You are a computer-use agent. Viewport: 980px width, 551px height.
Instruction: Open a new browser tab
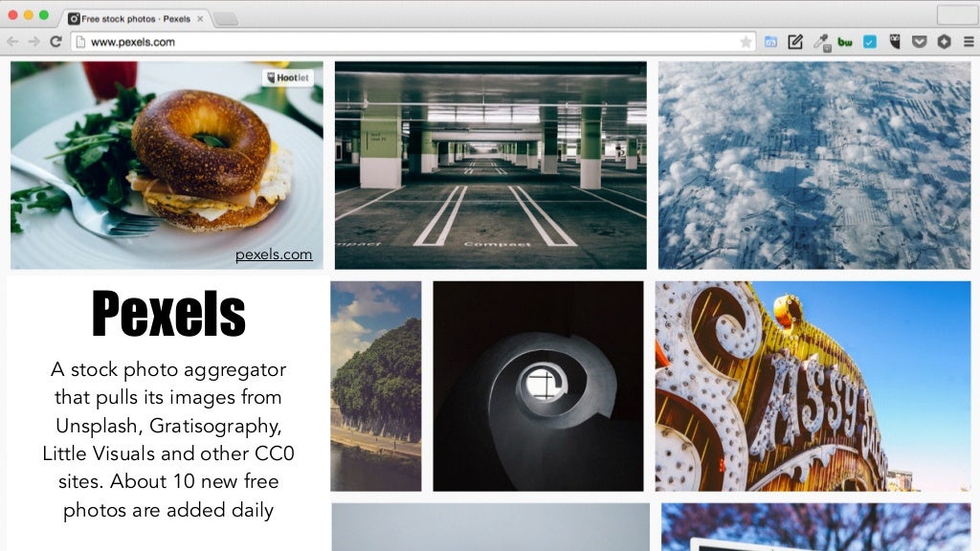point(226,19)
